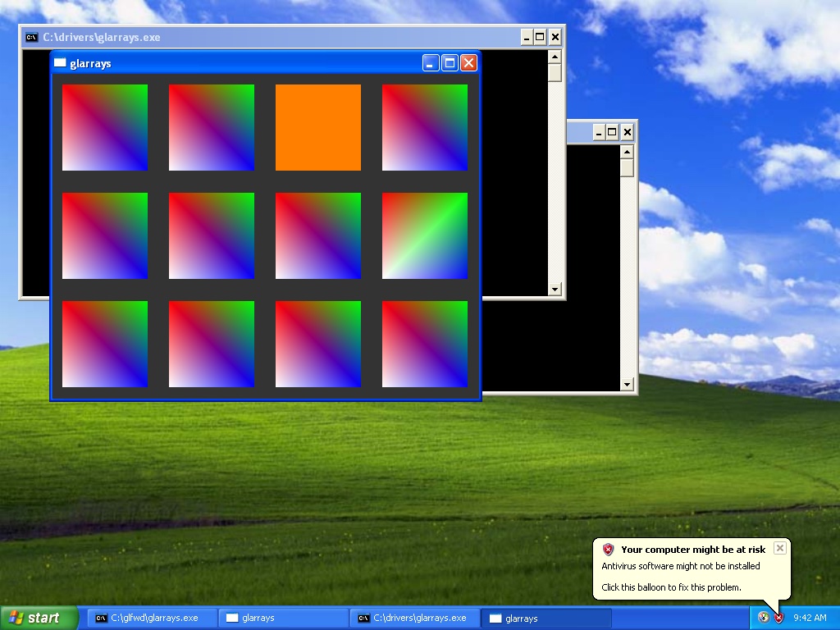Close the C:\drivers\glarrays.exe console window
Image resolution: width=840 pixels, height=630 pixels.
tap(555, 37)
